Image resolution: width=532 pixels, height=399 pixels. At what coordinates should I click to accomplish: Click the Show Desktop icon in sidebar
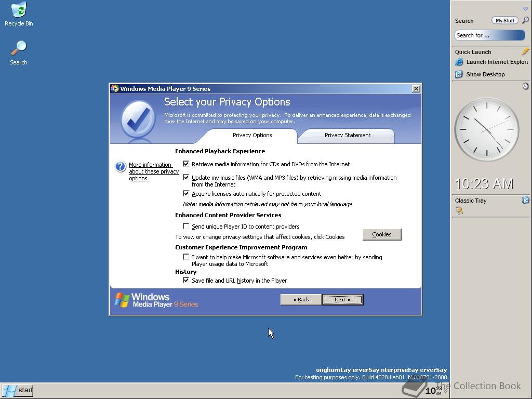(x=459, y=74)
